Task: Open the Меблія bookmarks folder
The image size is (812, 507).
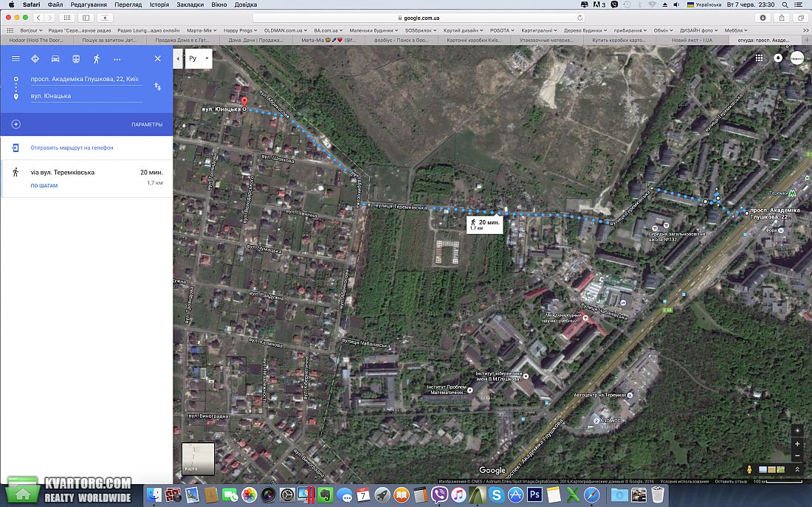Action: tap(736, 30)
